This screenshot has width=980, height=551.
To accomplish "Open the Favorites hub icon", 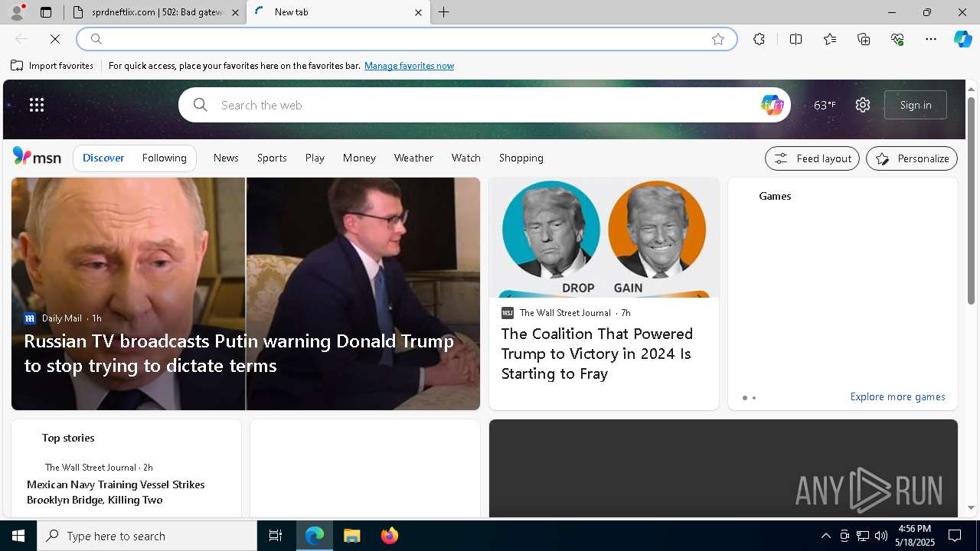I will 830,39.
